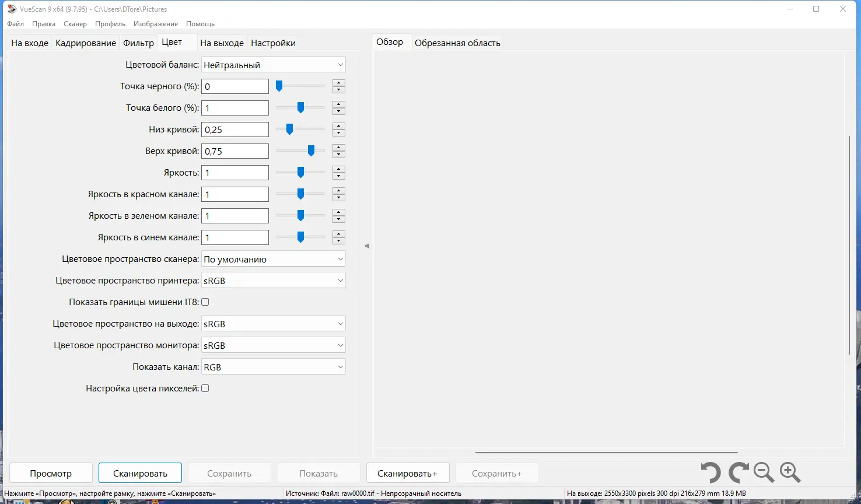Open the Цветовое пространство на выходе dropdown

click(x=274, y=324)
